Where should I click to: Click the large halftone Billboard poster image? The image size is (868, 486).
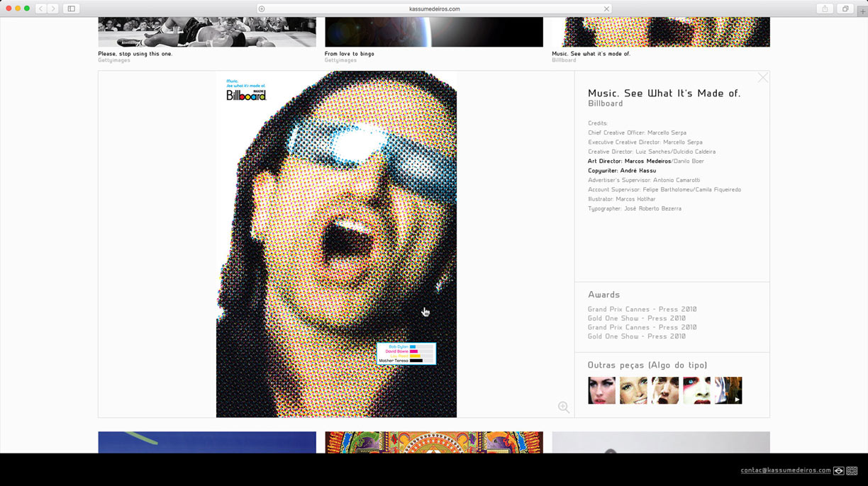pyautogui.click(x=336, y=244)
